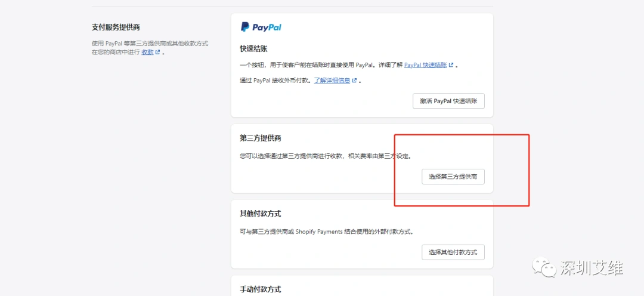Image resolution: width=644 pixels, height=296 pixels.
Task: Click external-link icon beside 了解详细信息
Action: click(354, 81)
